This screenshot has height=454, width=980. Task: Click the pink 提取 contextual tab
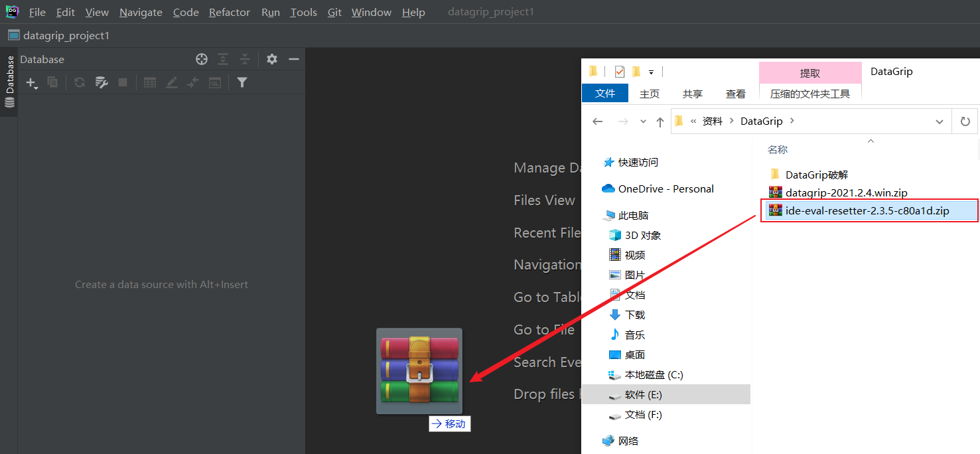pos(810,73)
